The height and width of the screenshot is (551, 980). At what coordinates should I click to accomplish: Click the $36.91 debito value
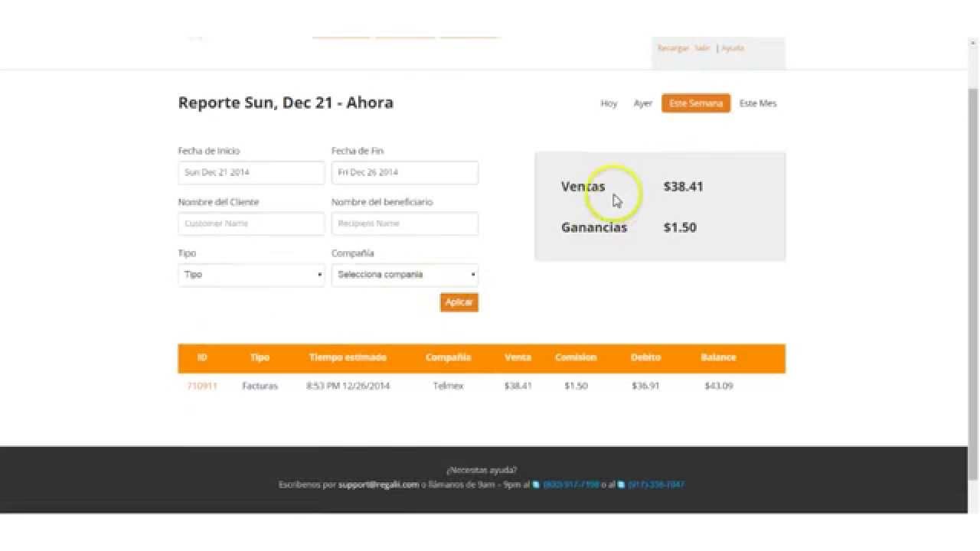pyautogui.click(x=645, y=386)
